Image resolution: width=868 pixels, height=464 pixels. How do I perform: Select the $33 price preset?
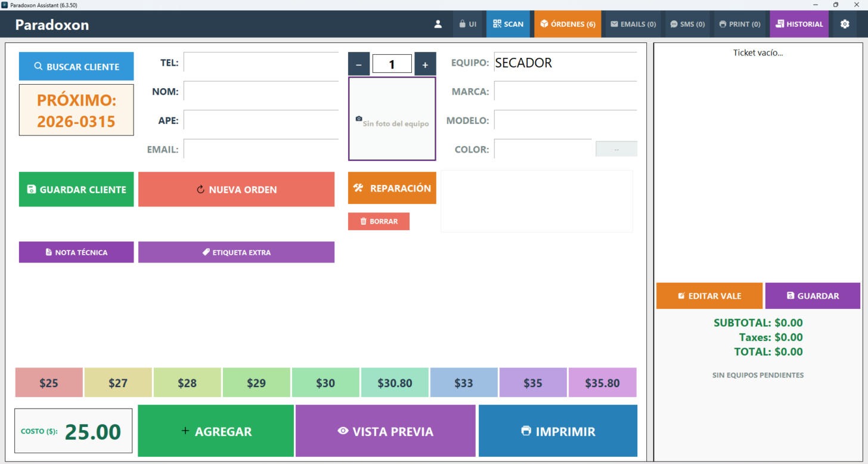pyautogui.click(x=464, y=382)
